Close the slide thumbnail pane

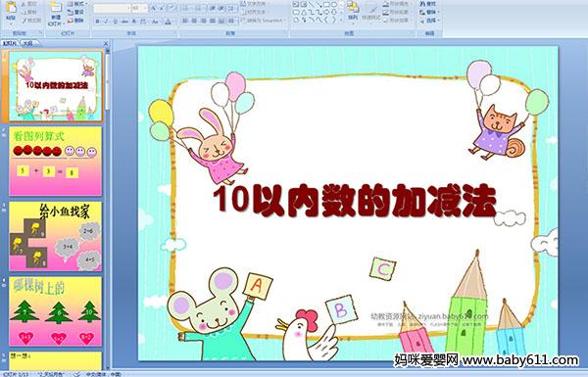coord(106,44)
